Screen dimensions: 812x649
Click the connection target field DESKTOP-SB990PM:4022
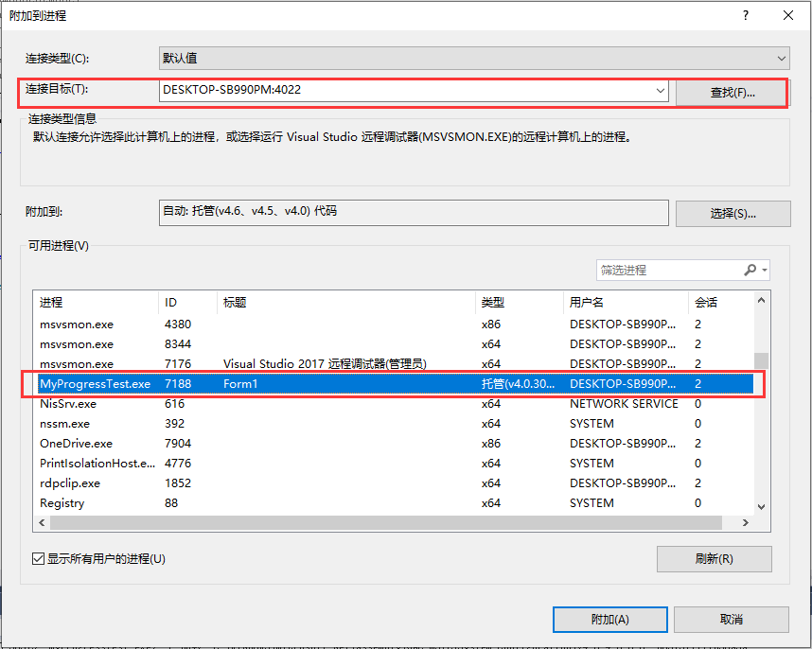(x=414, y=90)
